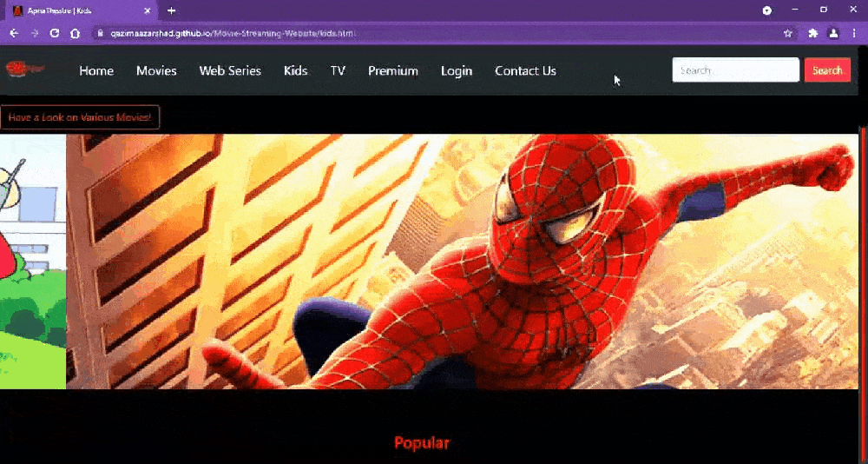Minimize the Chrome window
Viewport: 868px width, 464px height.
[x=795, y=10]
